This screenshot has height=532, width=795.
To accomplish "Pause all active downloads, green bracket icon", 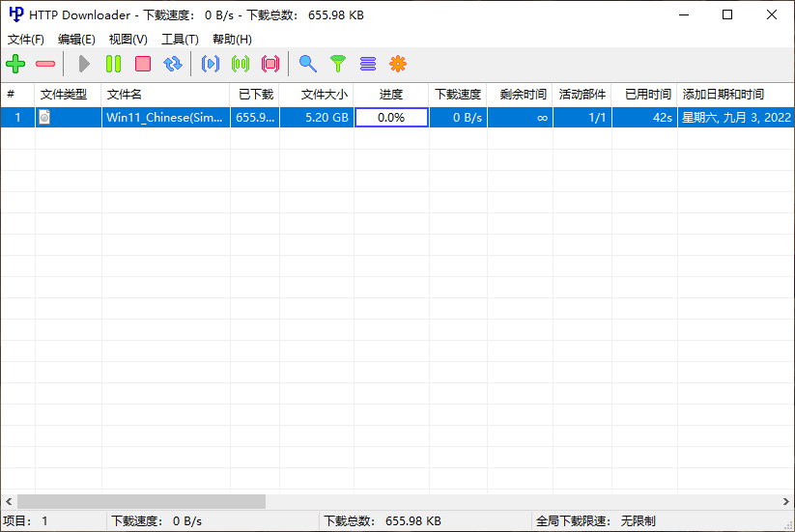I will (x=241, y=64).
